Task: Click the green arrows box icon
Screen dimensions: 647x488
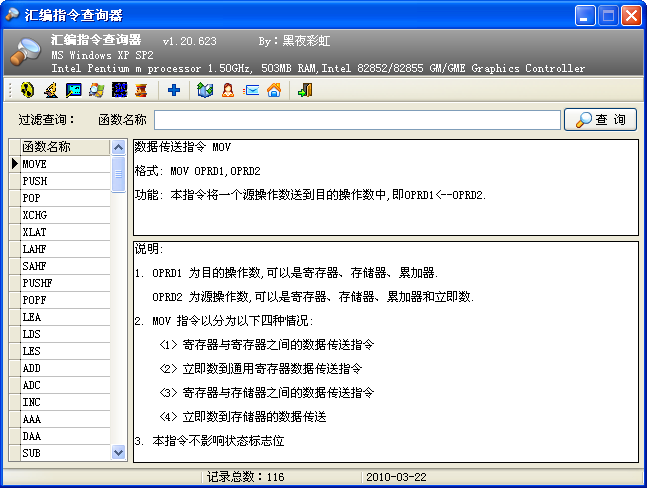Action: (205, 91)
